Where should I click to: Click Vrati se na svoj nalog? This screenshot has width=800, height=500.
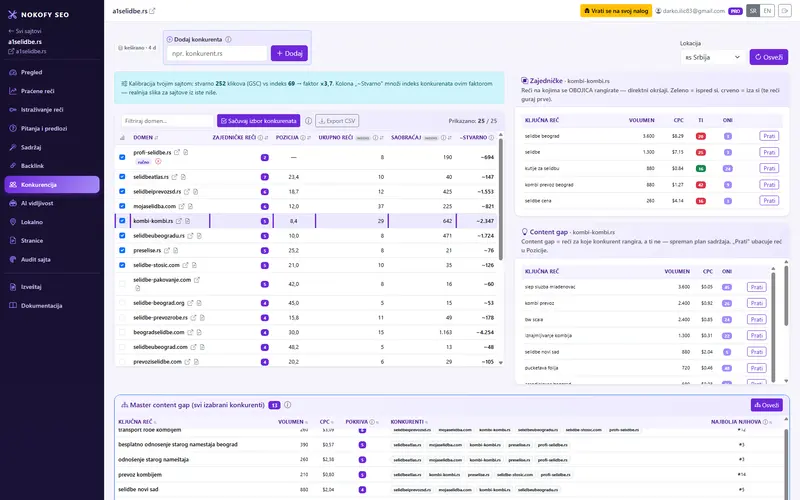[x=616, y=11]
